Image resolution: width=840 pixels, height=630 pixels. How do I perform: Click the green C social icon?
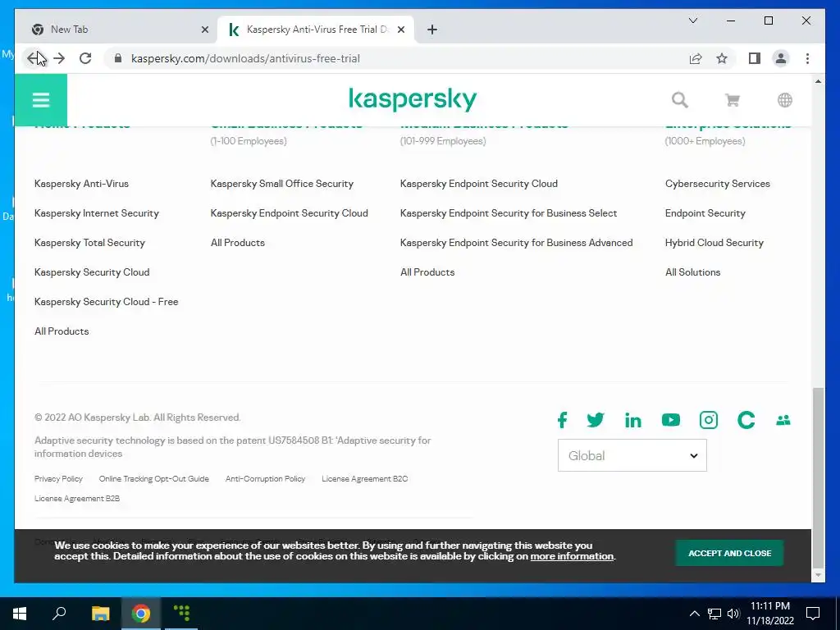coord(746,420)
